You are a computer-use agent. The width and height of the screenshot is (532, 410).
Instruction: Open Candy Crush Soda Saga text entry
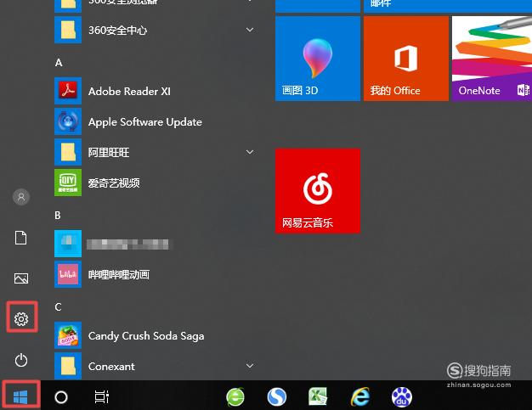pyautogui.click(x=146, y=336)
